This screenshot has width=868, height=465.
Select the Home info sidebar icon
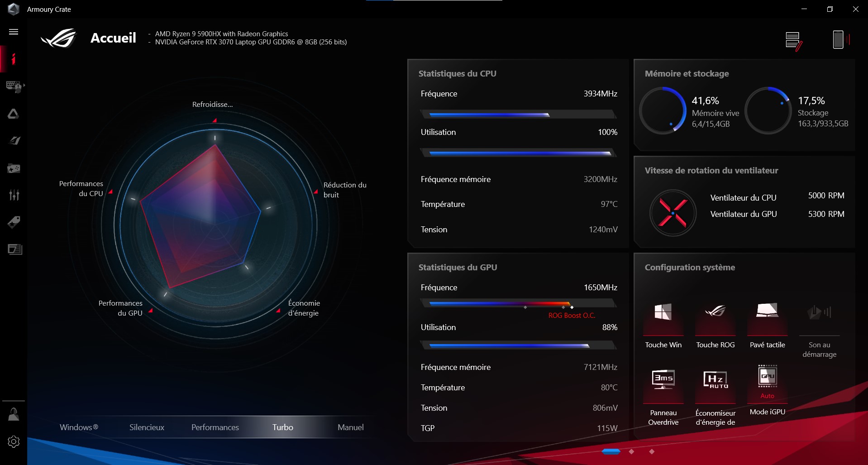coord(14,59)
